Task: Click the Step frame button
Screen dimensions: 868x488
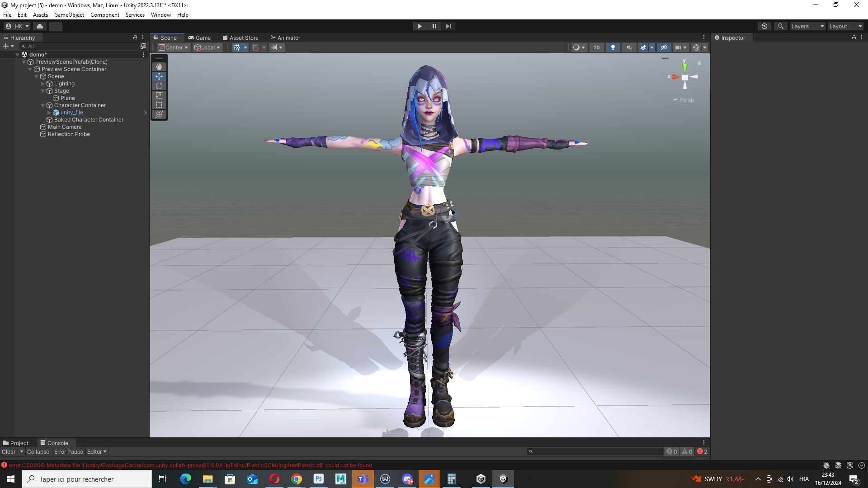Action: (448, 26)
